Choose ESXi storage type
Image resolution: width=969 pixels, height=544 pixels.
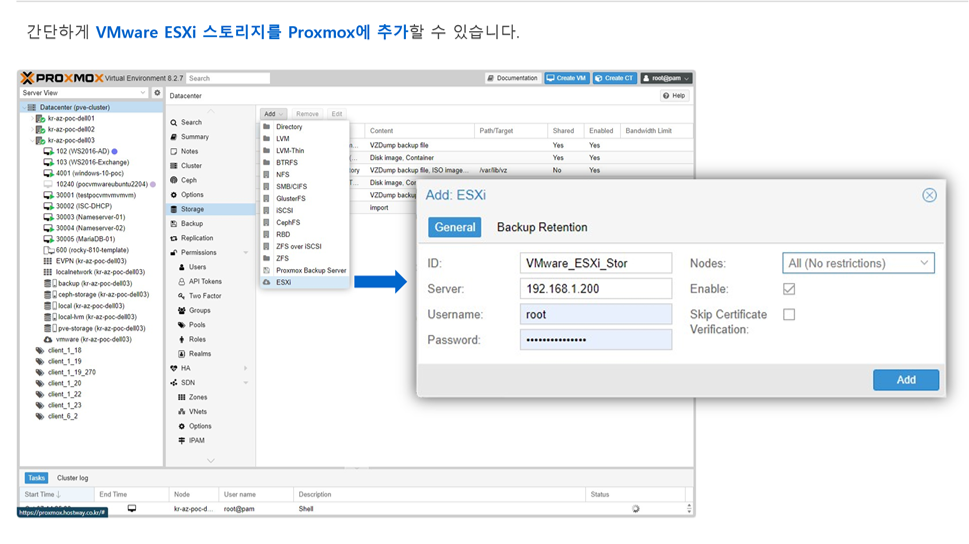[305, 283]
